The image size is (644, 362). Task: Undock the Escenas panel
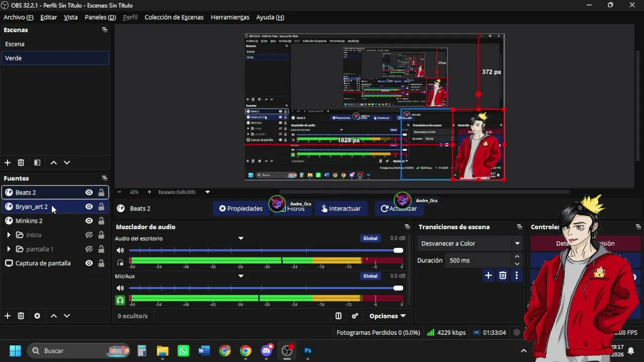pos(105,30)
